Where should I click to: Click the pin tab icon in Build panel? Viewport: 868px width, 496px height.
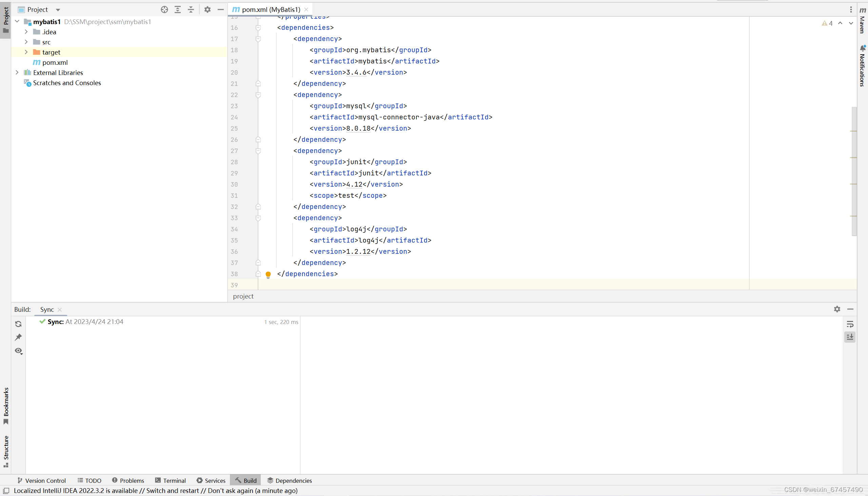(18, 337)
